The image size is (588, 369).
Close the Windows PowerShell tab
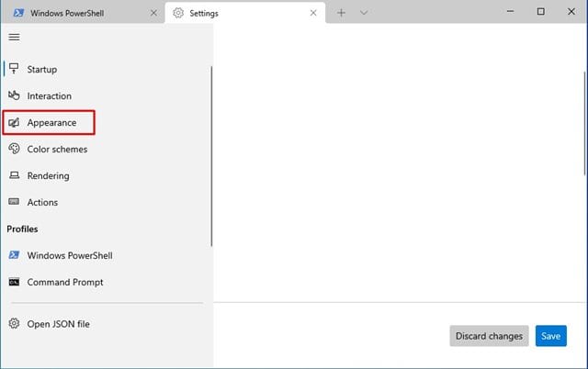coord(153,13)
